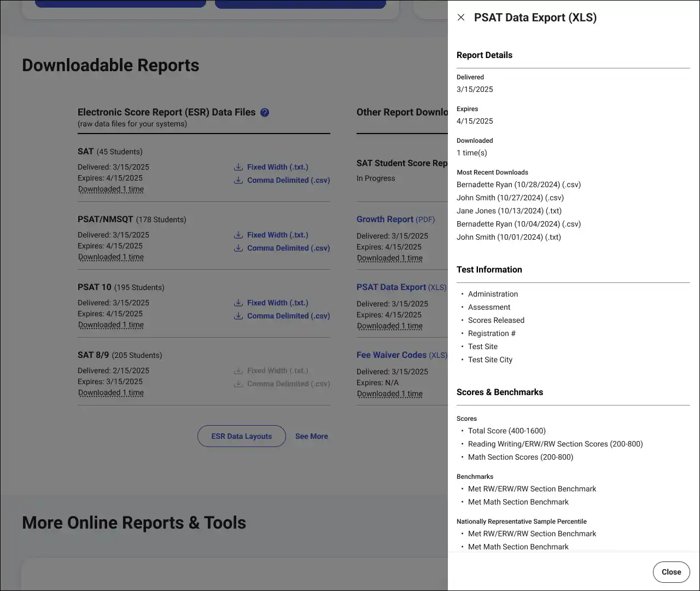Click Math Section Scores (200-800) item
Image resolution: width=700 pixels, height=591 pixels.
tap(521, 457)
